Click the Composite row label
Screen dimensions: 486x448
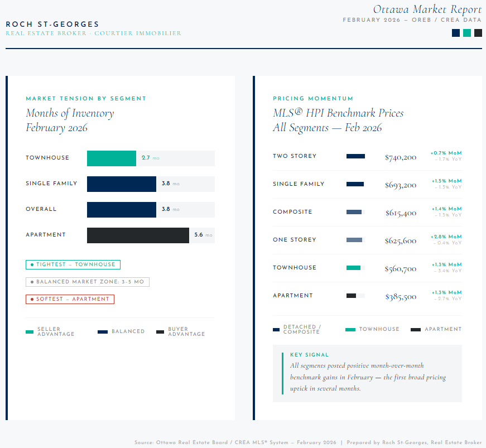[x=292, y=212]
